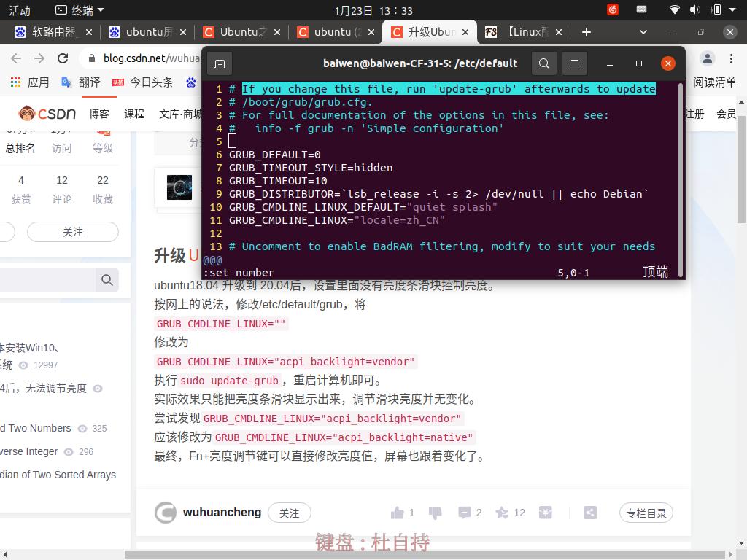Viewport: 747px width, 560px height.
Task: Toggle follow on author wuhuancheng
Action: [290, 513]
